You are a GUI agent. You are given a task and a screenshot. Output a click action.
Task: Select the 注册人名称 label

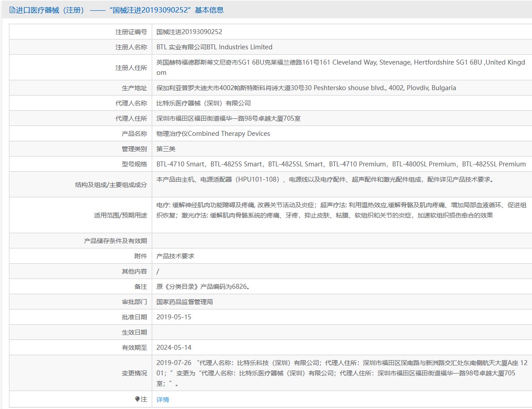[131, 47]
